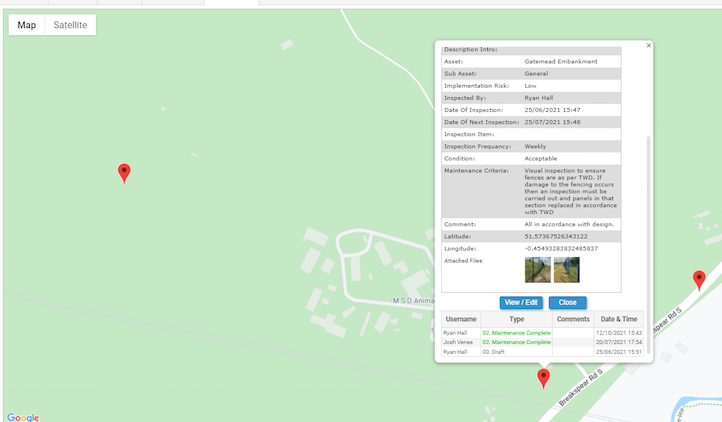
Task: Open the Google logo link
Action: [22, 417]
